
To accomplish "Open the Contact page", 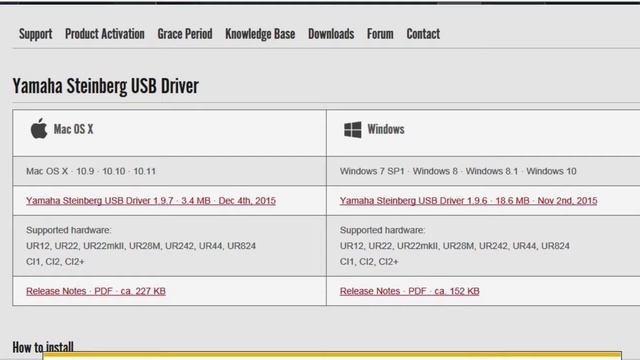I will (423, 34).
